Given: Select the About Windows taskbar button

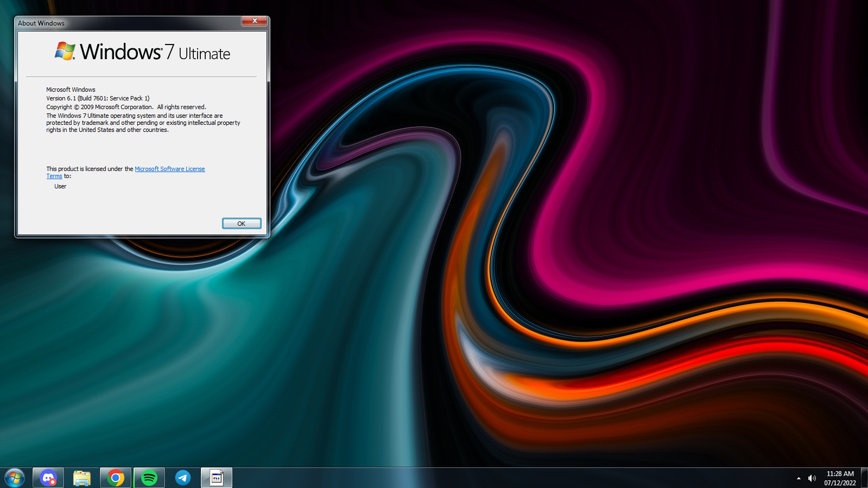Looking at the screenshot, I should [217, 478].
